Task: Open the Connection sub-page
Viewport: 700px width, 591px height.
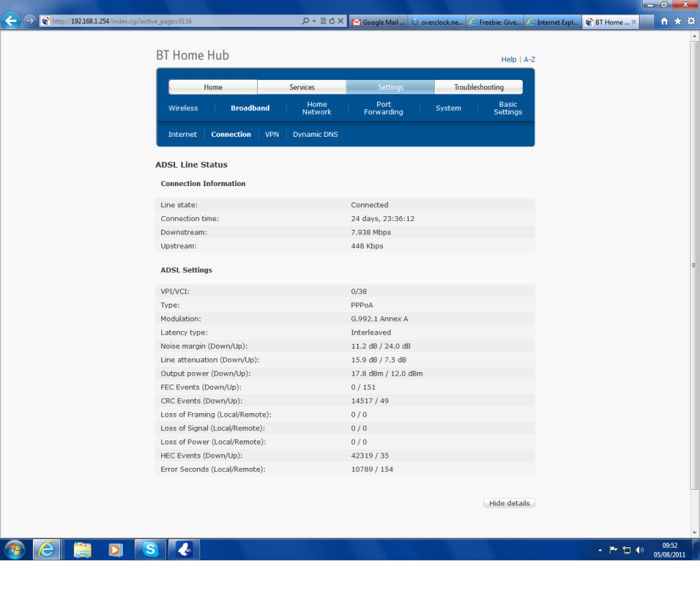Action: [231, 135]
